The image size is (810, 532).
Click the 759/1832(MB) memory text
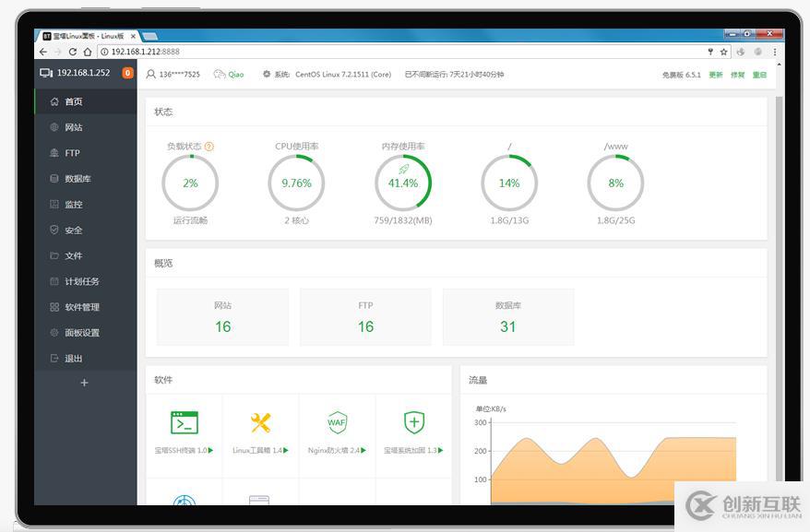click(x=403, y=220)
